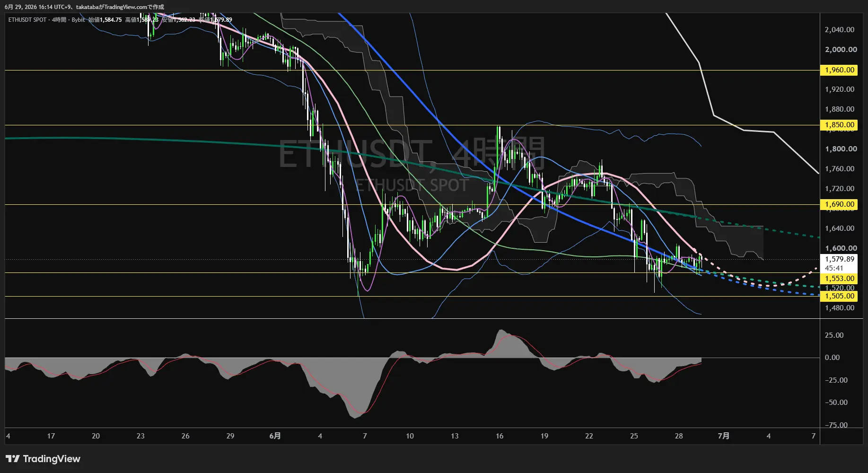Image resolution: width=868 pixels, height=473 pixels.
Task: Click date 29 on the time axis
Action: (230, 436)
